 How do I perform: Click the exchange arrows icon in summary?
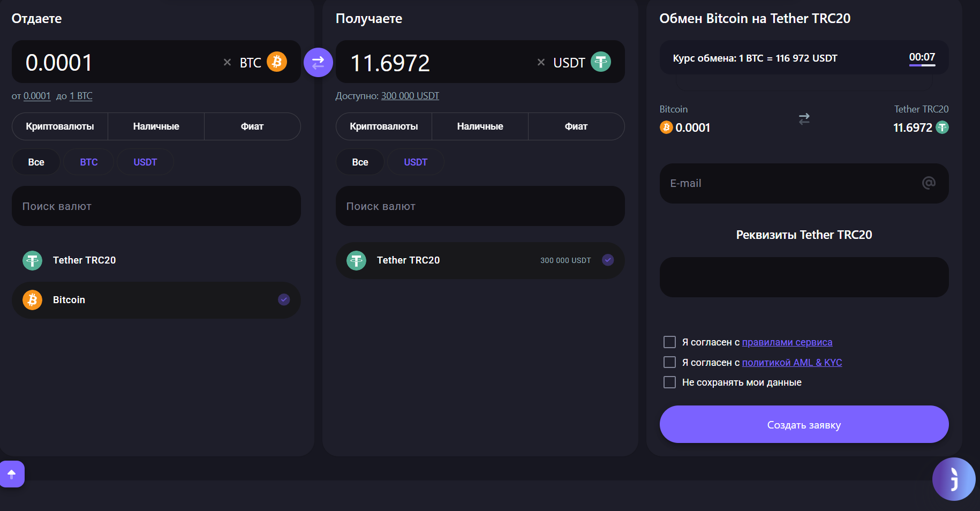804,118
